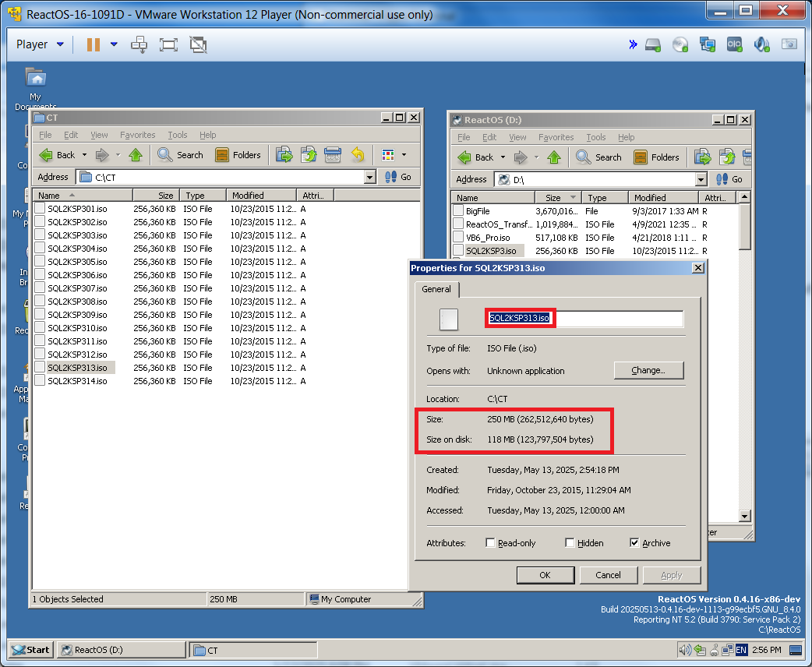Go up one folder in CT window

136,155
